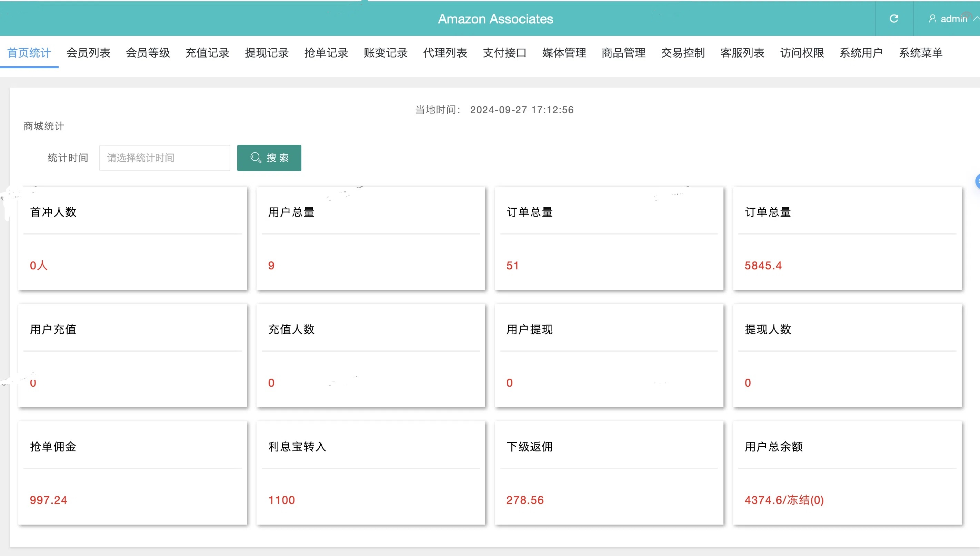Go to 充值记录 tab
This screenshot has width=980, height=556.
(207, 53)
